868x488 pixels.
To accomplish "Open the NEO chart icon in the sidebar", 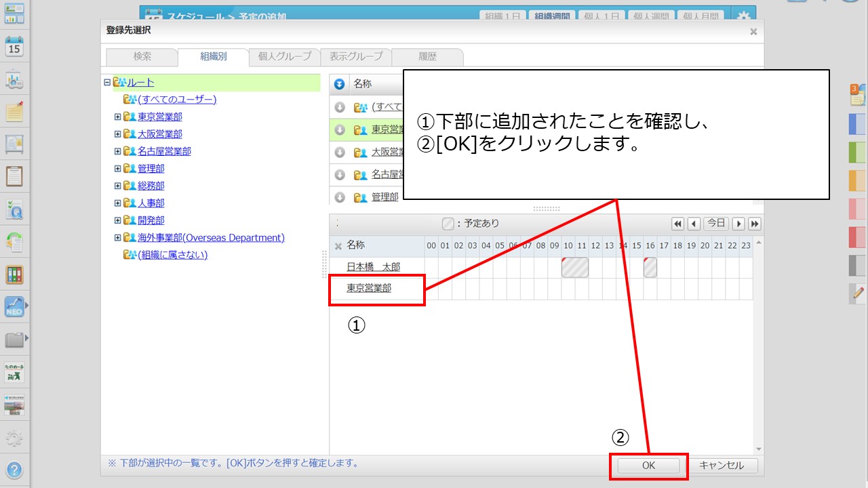I will (x=14, y=307).
